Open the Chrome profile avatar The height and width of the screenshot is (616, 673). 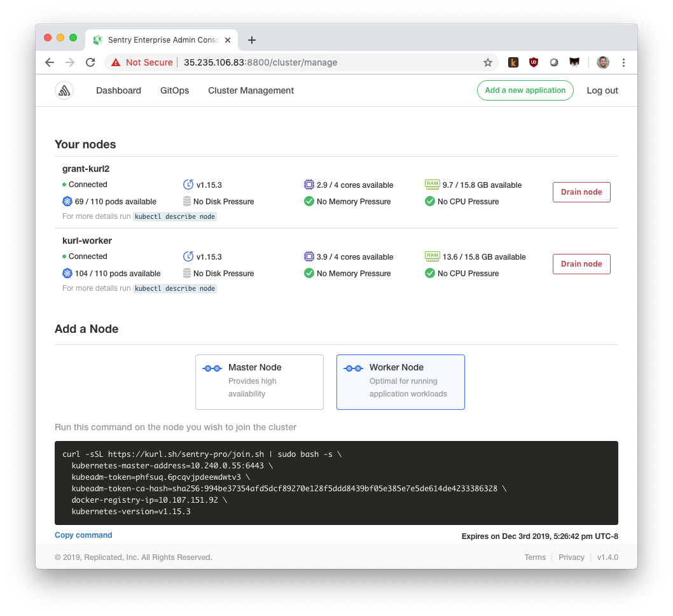tap(603, 62)
